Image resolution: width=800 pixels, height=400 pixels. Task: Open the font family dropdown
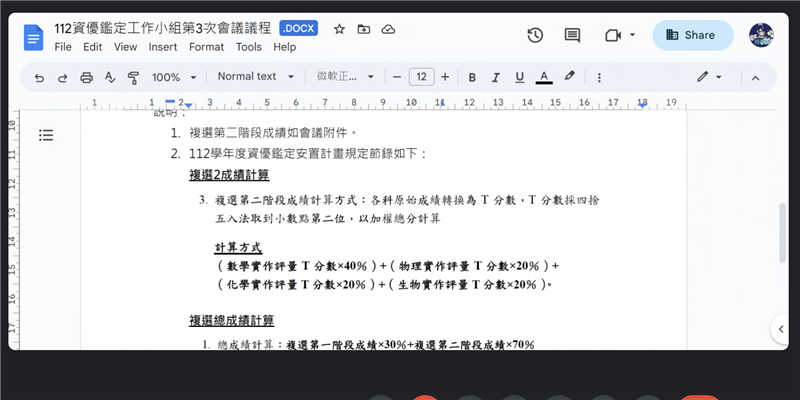coord(345,77)
